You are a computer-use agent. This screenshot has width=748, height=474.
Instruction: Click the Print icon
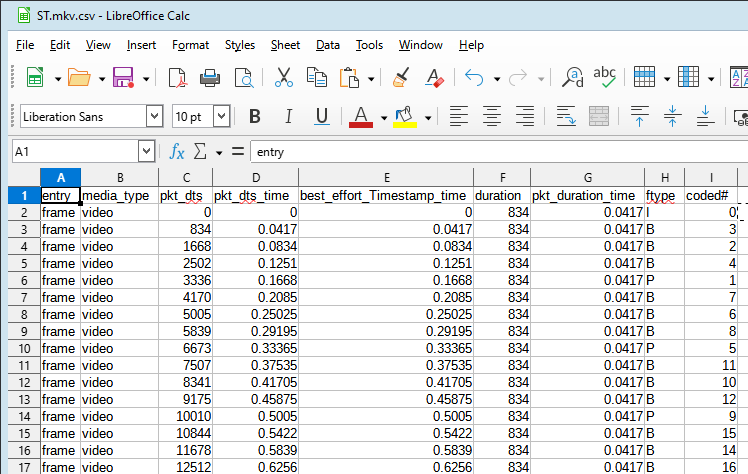pos(210,78)
